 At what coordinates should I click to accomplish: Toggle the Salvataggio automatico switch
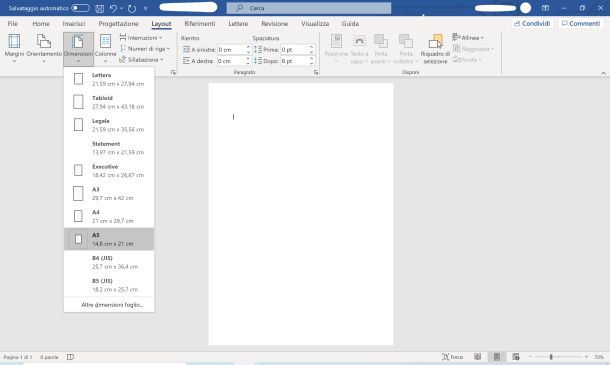click(80, 8)
